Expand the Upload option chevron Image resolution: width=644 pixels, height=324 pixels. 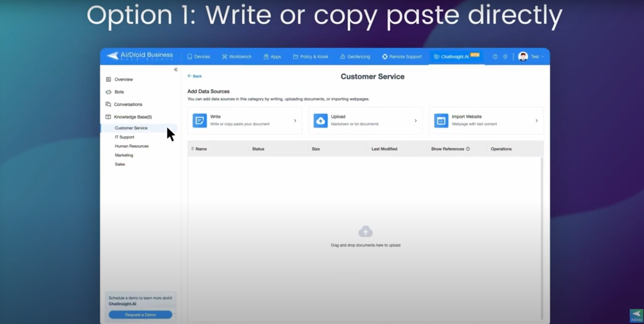(x=416, y=121)
